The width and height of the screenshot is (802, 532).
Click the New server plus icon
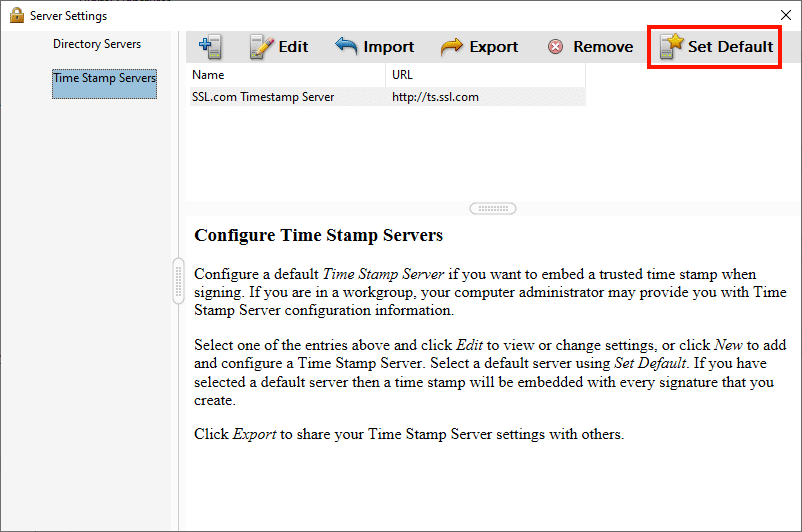tap(210, 47)
